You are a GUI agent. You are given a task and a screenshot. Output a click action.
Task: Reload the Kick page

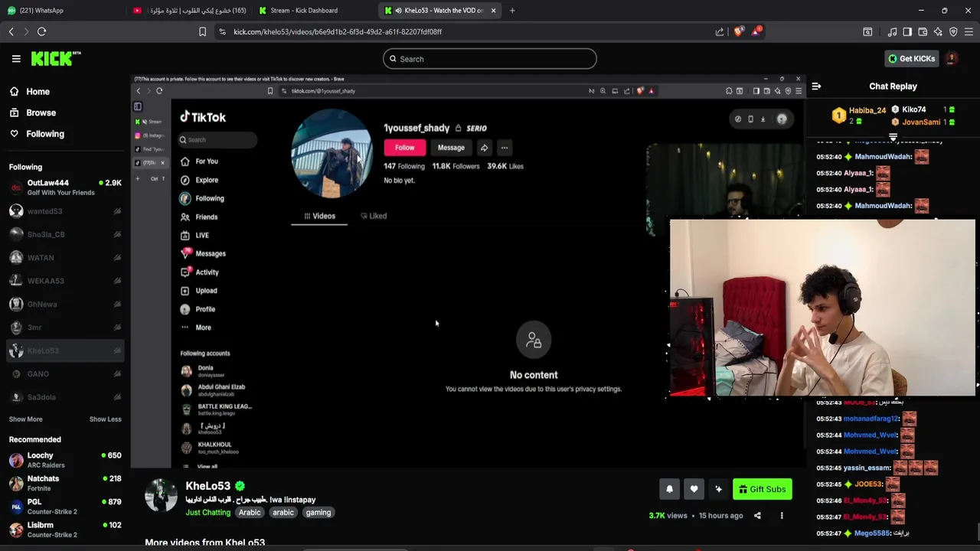click(41, 31)
